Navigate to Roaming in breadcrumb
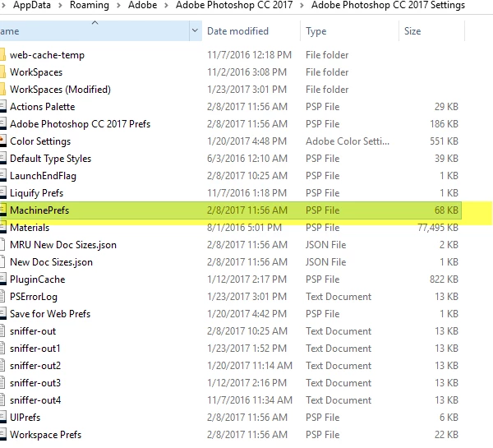The image size is (493, 448). click(x=90, y=5)
